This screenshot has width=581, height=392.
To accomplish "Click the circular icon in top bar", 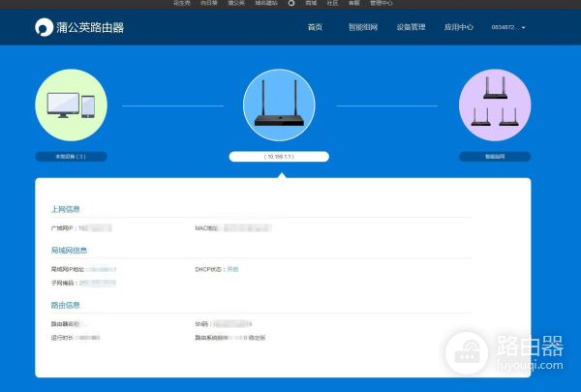I will (290, 4).
